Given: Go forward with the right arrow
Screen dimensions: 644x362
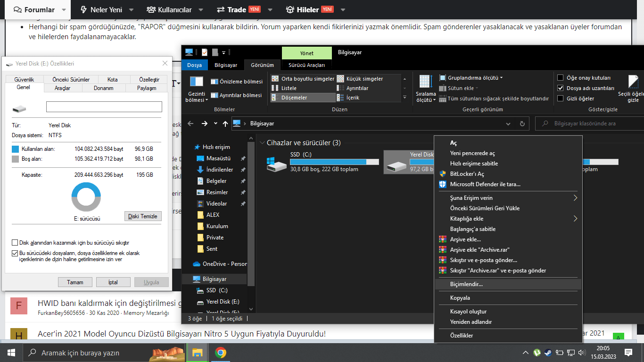Looking at the screenshot, I should click(205, 123).
